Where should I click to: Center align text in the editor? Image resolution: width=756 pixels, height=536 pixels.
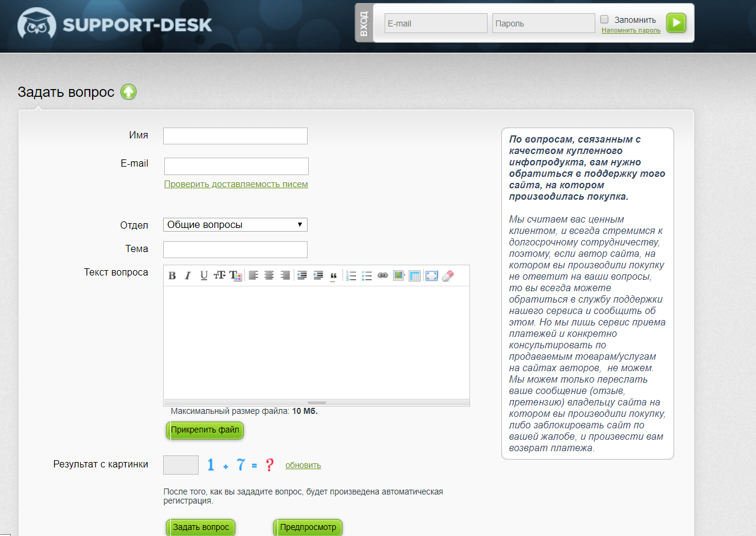(x=269, y=276)
